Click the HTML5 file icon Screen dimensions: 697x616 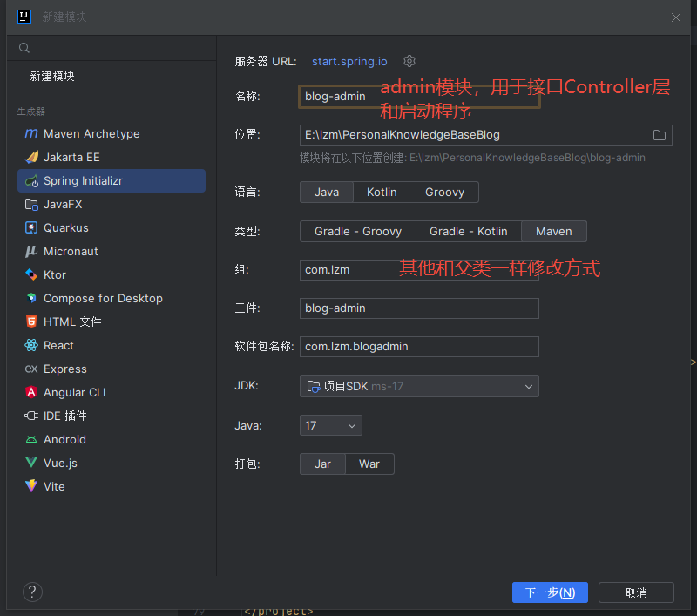point(31,322)
